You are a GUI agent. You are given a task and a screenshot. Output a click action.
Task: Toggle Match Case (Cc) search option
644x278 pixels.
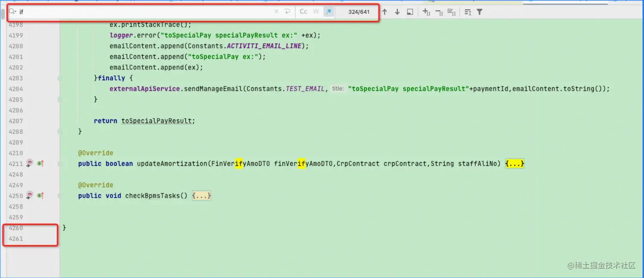coord(303,12)
